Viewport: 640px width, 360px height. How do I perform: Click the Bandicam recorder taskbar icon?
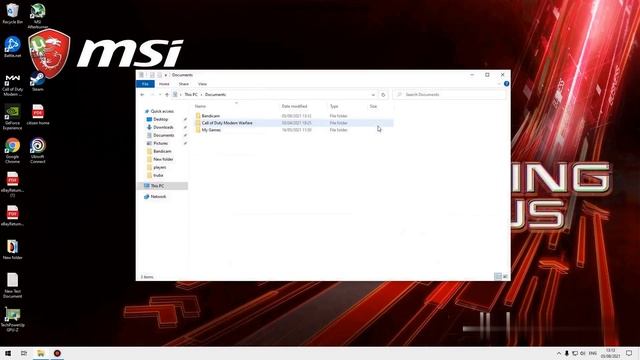(x=57, y=353)
